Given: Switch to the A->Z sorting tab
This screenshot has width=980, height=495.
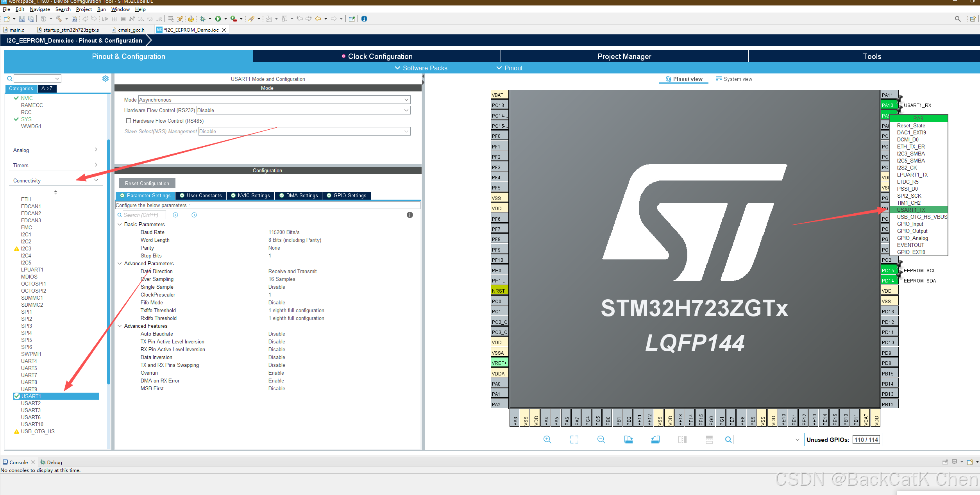Looking at the screenshot, I should click(x=47, y=89).
